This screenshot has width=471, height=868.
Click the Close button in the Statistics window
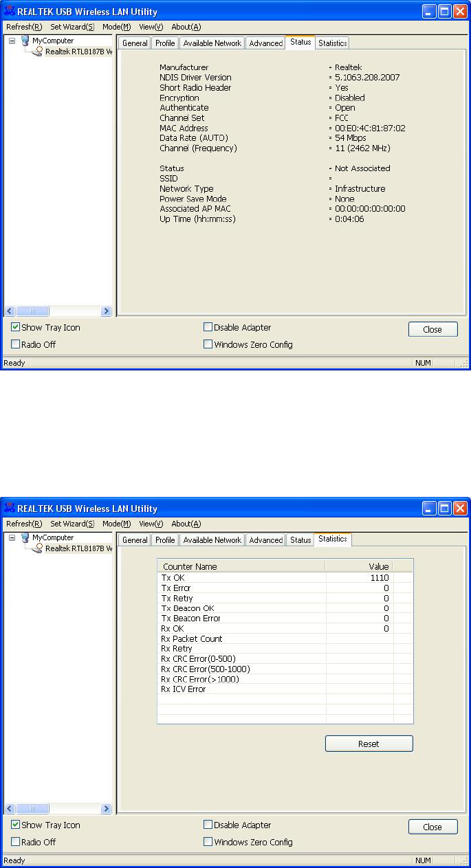(x=432, y=826)
